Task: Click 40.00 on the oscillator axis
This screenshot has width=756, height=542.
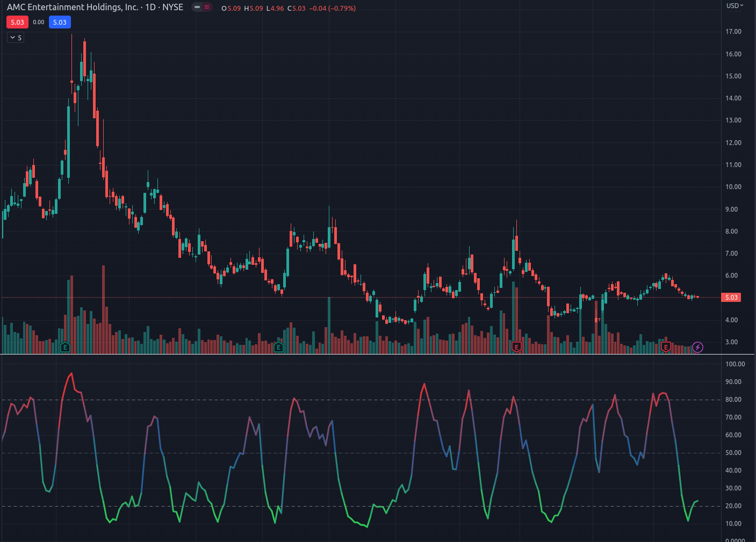Action: pos(733,471)
